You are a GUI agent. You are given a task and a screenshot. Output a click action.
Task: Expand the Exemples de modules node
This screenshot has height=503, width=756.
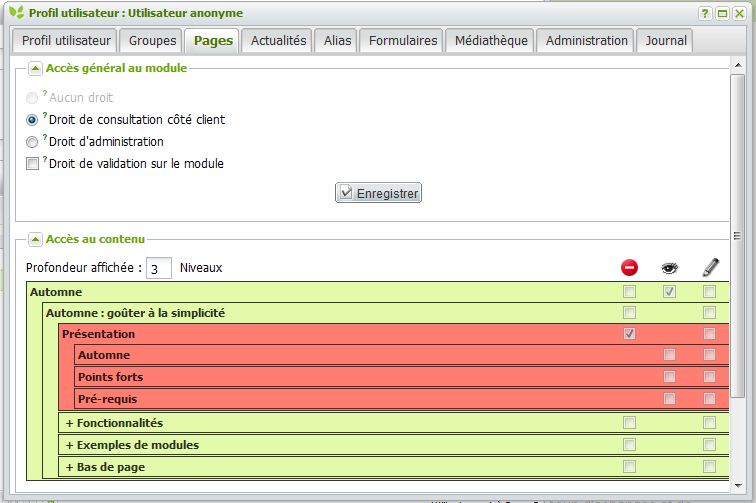point(69,445)
